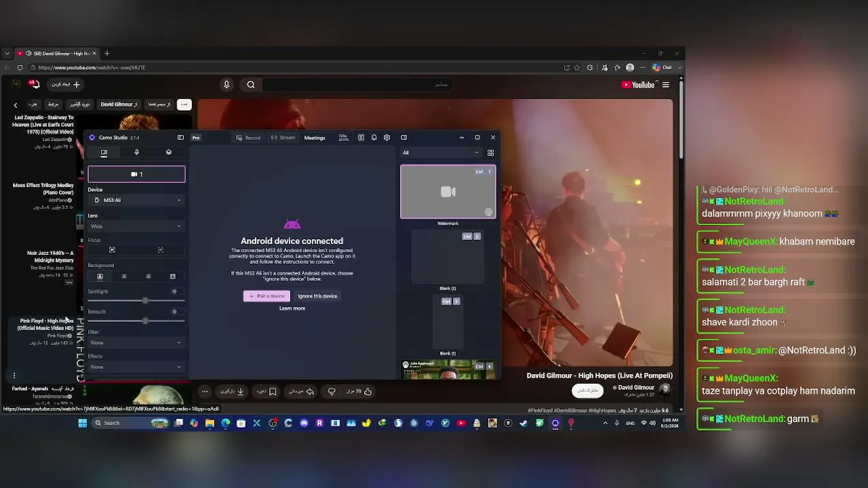This screenshot has width=868, height=488.
Task: Toggle the Camo left sidebar panel icon
Action: click(x=180, y=138)
